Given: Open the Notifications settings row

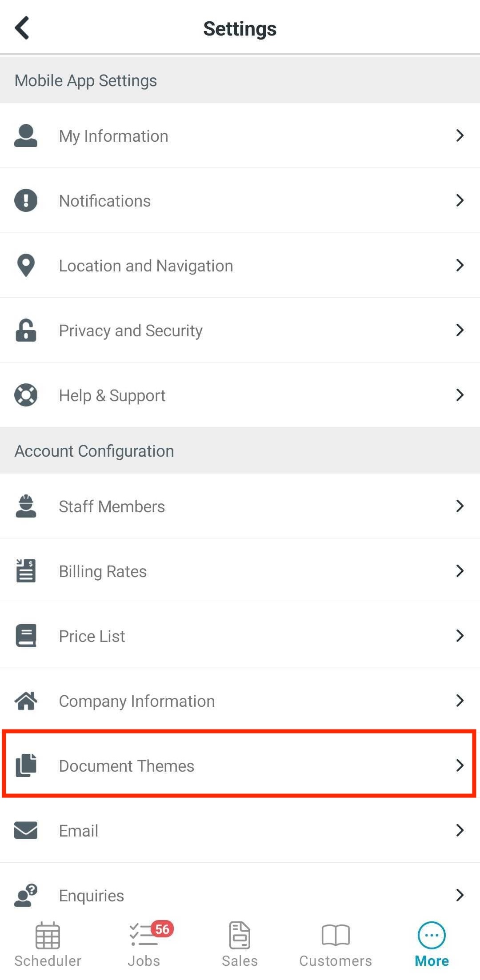Looking at the screenshot, I should click(240, 200).
